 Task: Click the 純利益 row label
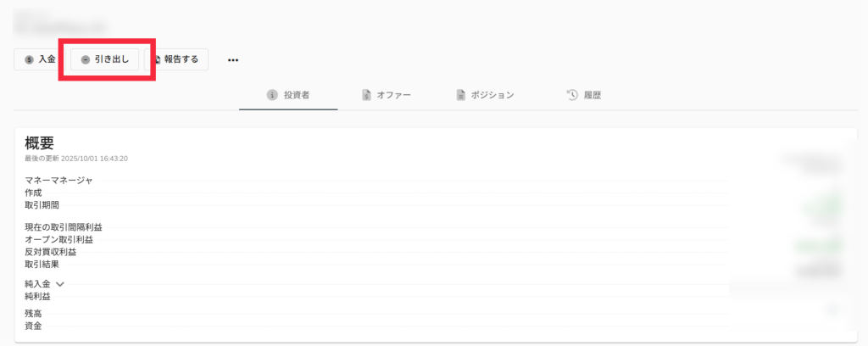[37, 297]
